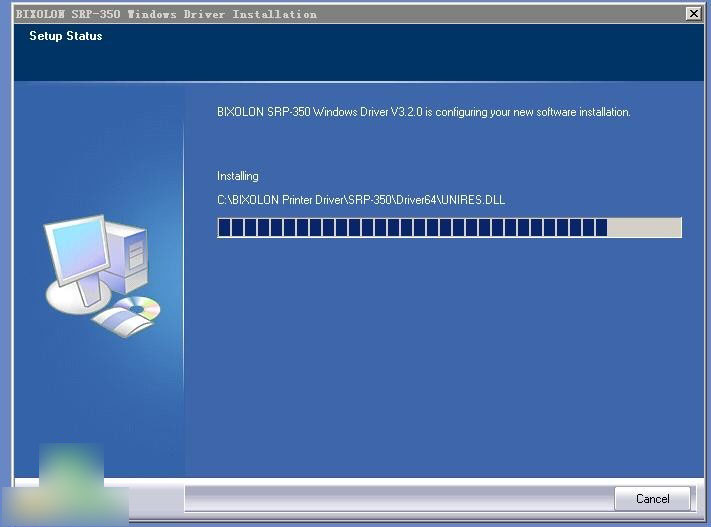Screen dimensions: 711x527
Task: Click the installation progress bar
Action: [449, 227]
